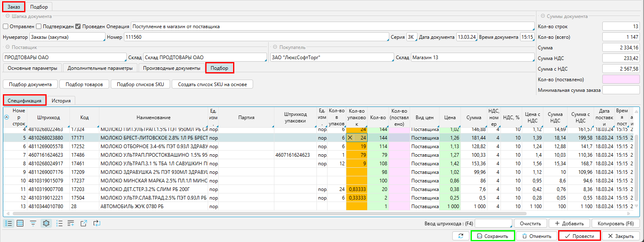
Task: Collapse the Суммы документа panel
Action: point(543,16)
